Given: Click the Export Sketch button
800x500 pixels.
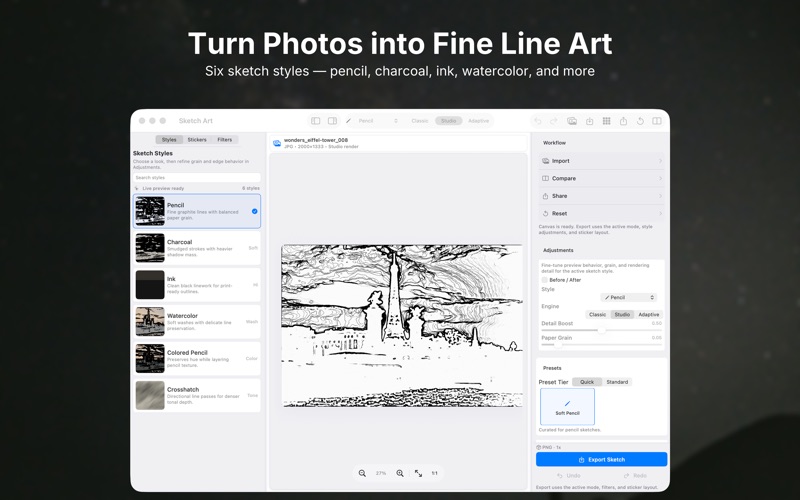Looking at the screenshot, I should pos(602,460).
